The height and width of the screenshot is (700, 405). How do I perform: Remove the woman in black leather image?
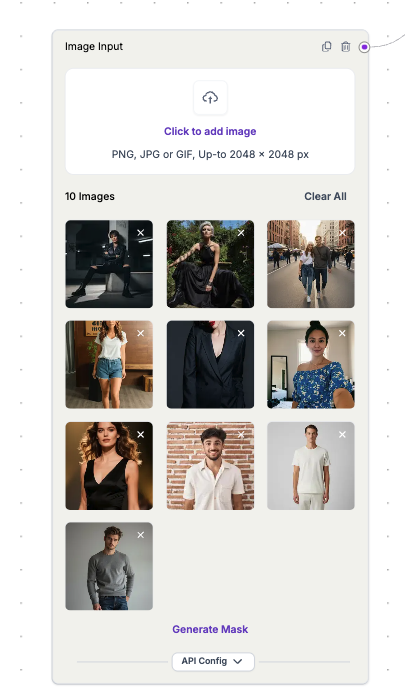tap(141, 233)
